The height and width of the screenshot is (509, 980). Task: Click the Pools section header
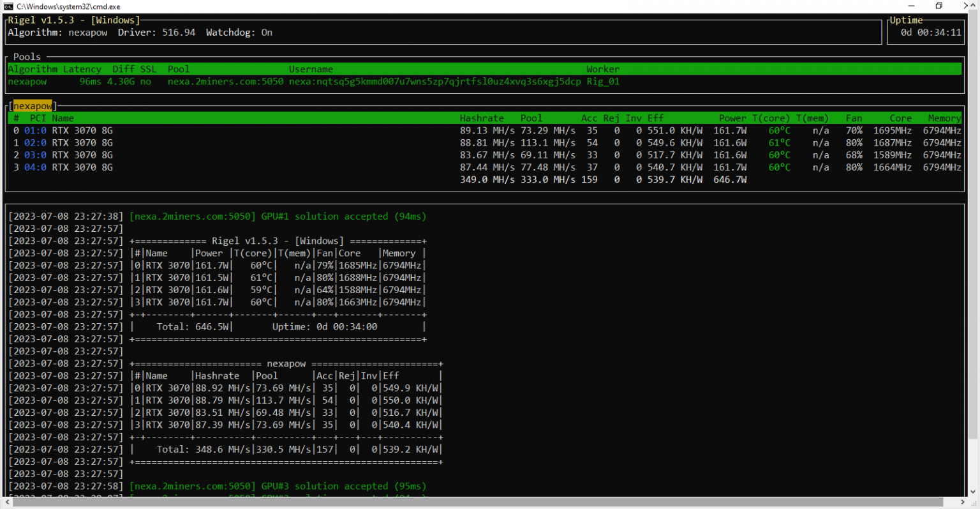pos(27,56)
